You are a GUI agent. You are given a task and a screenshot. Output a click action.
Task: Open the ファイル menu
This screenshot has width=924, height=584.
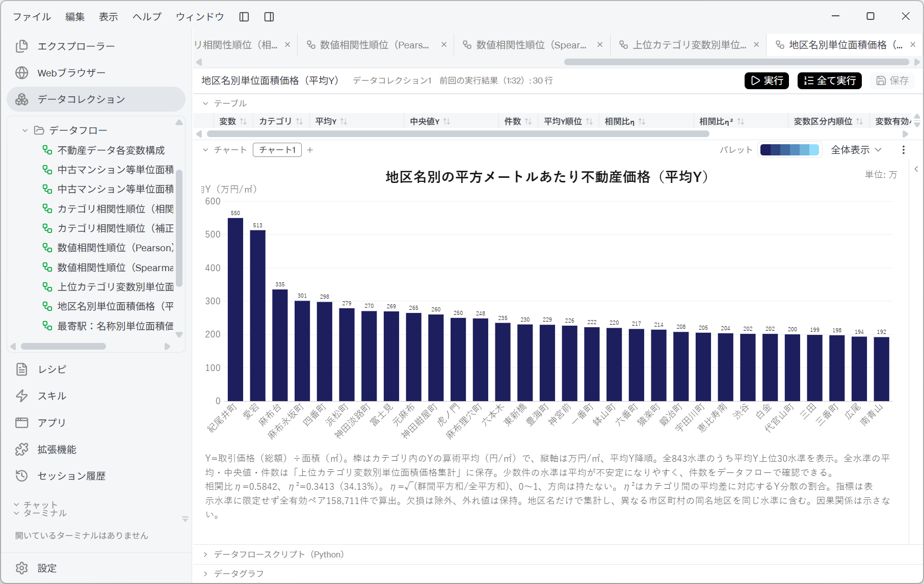click(32, 17)
